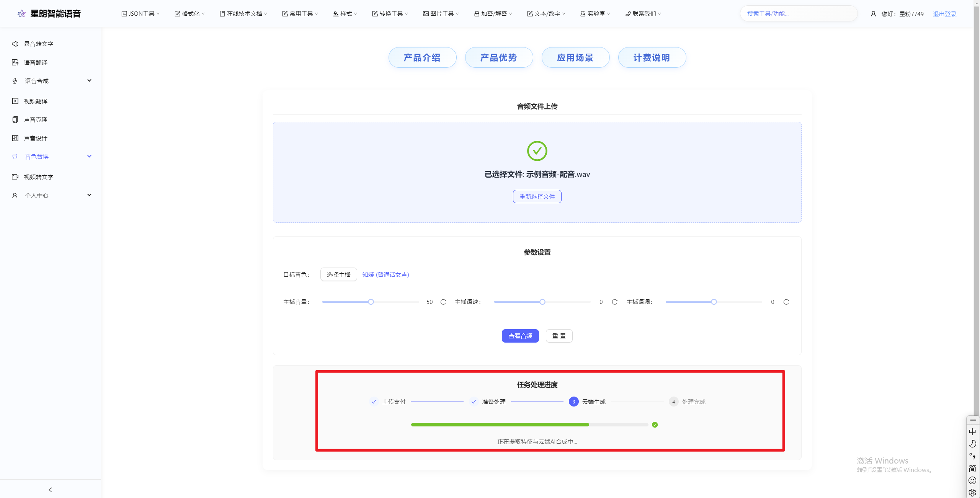Click the 语音合成 microphone icon
Screen dimensions: 980x498
pos(15,81)
